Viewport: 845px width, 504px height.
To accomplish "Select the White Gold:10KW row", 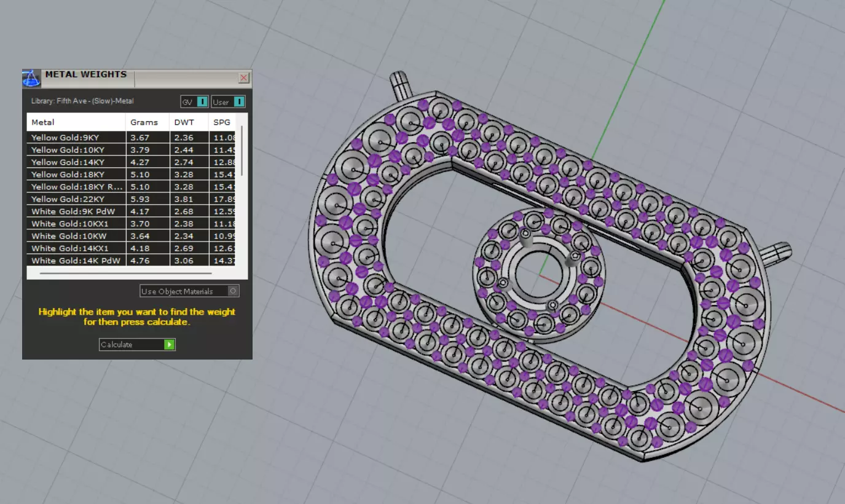I will (132, 236).
